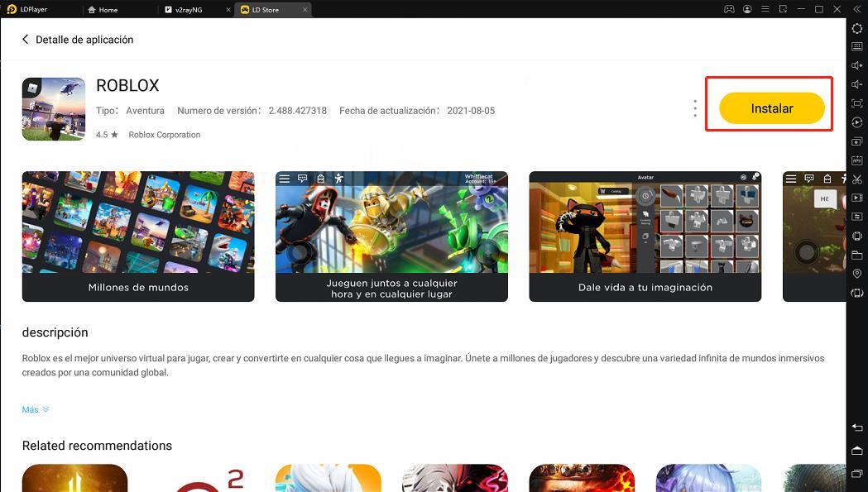
Task: Open the hamburger menu in title bar
Action: [765, 9]
